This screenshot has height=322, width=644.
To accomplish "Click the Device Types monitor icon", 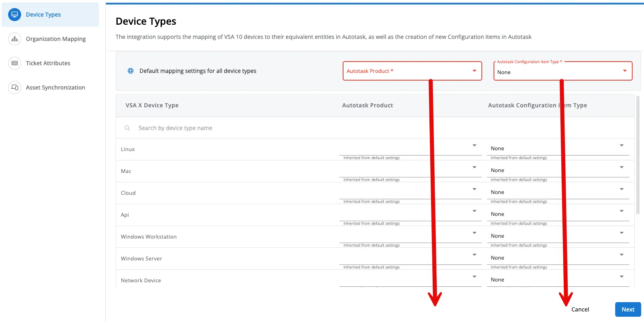I will [x=15, y=15].
